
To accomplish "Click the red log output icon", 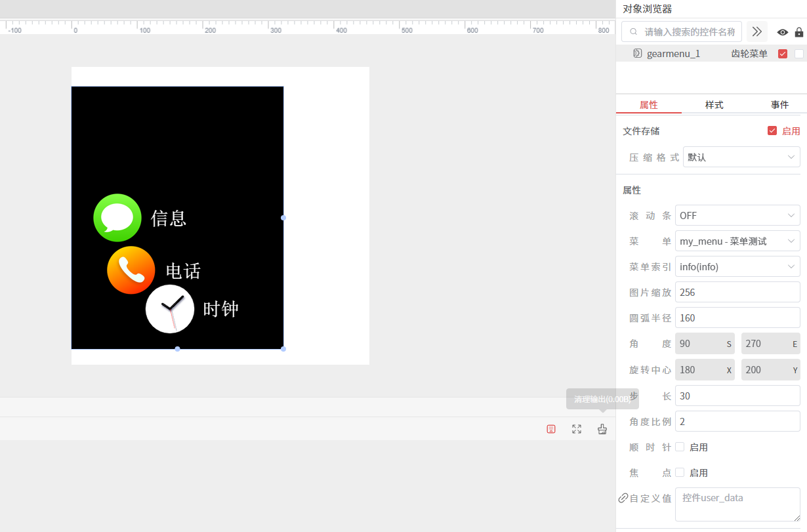I will click(551, 429).
